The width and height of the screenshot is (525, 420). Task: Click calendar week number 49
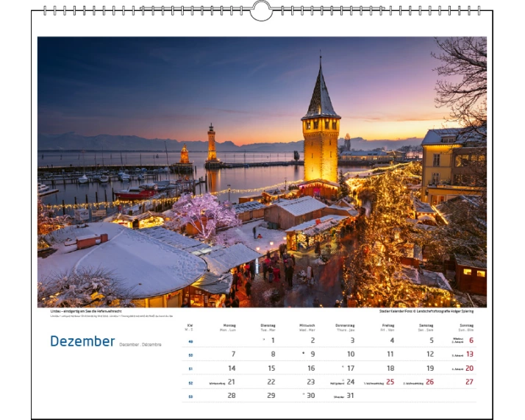(x=190, y=341)
